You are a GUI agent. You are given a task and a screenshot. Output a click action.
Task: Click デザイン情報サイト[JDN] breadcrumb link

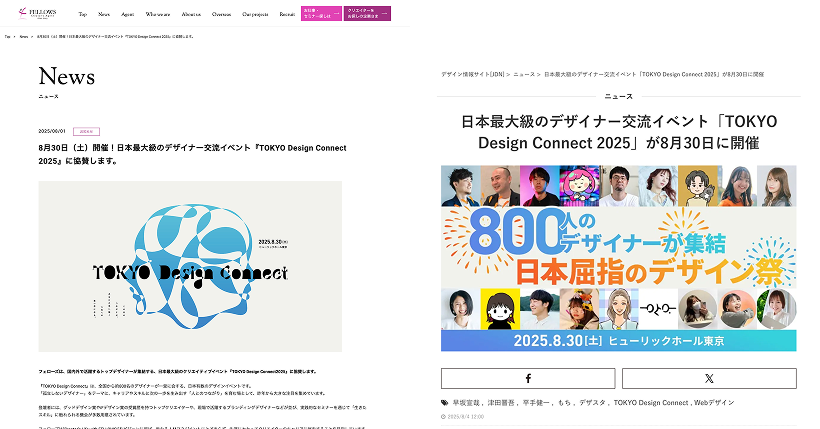[473, 74]
